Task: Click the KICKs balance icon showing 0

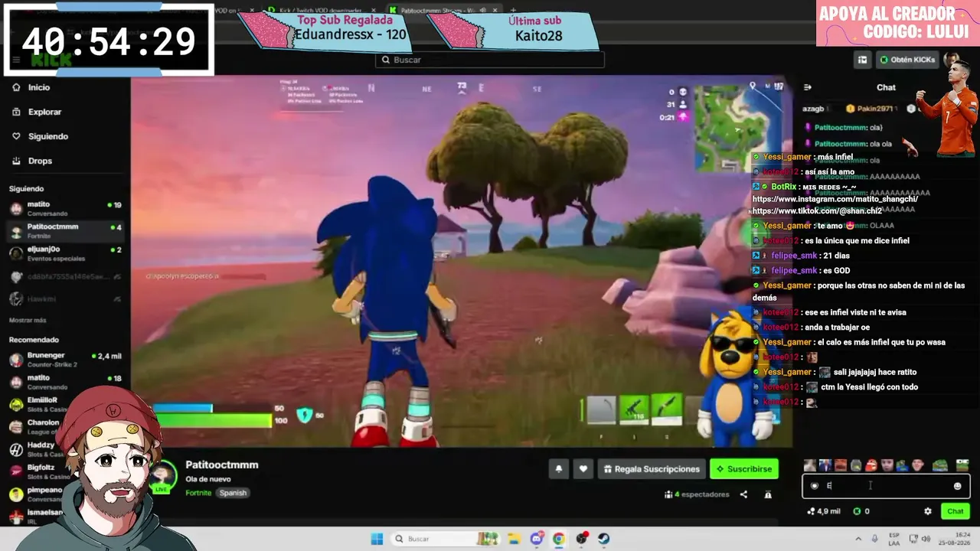Action: point(861,511)
